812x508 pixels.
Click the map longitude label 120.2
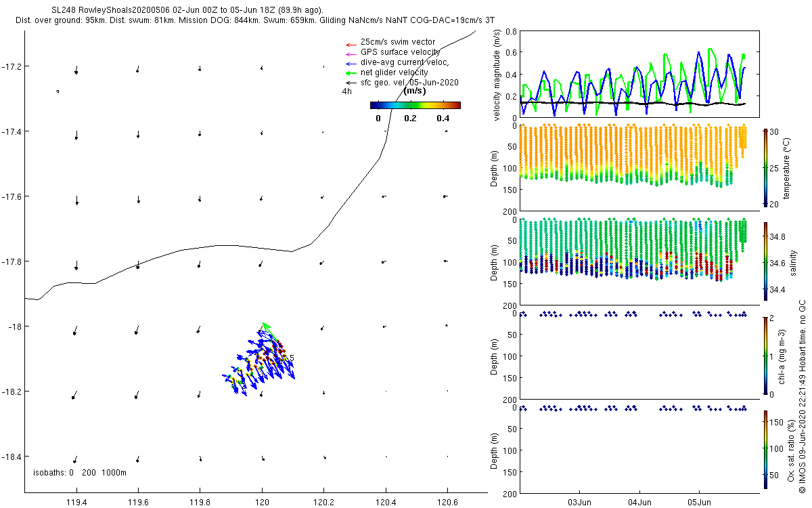[x=324, y=502]
